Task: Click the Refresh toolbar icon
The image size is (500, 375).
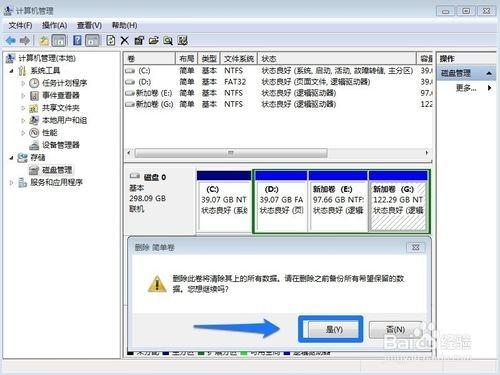Action: [111, 41]
